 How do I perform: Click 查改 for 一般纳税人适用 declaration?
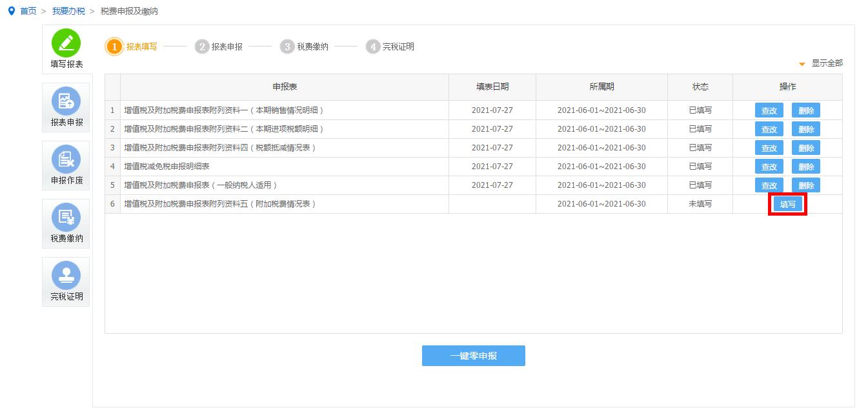pyautogui.click(x=769, y=185)
